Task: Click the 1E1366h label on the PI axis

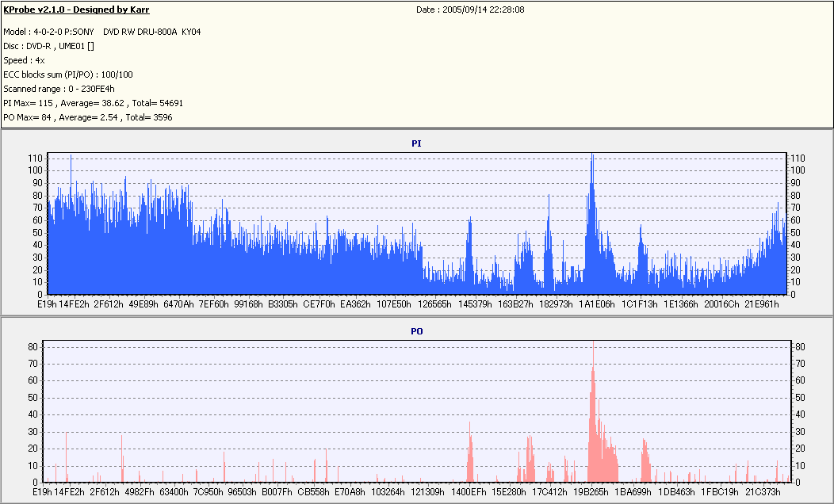Action: coord(681,304)
